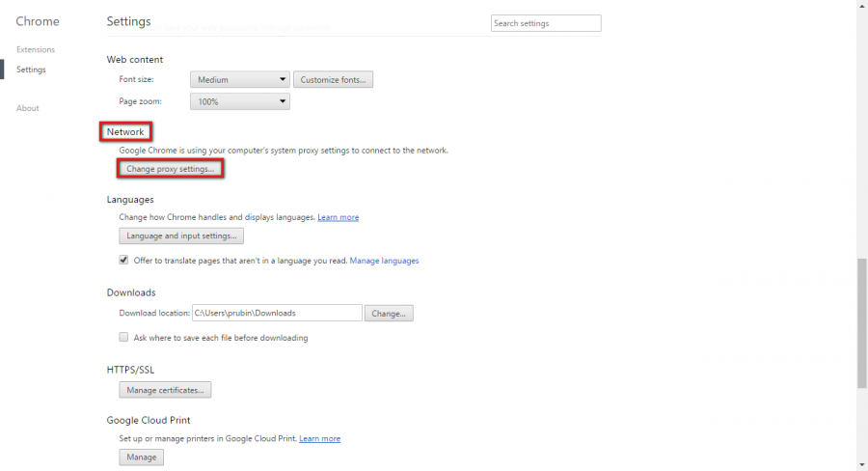Click the Page zoom label

[x=140, y=101]
